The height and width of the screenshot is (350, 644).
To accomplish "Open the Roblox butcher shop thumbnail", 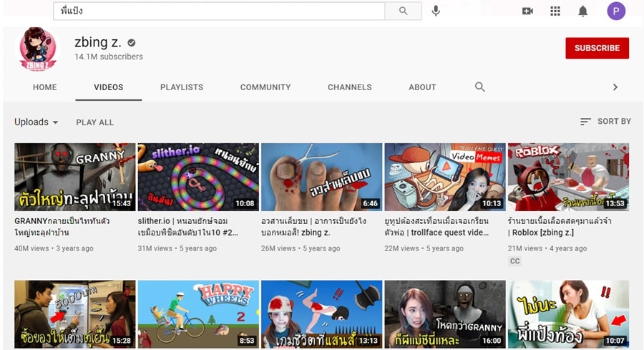I will point(568,177).
